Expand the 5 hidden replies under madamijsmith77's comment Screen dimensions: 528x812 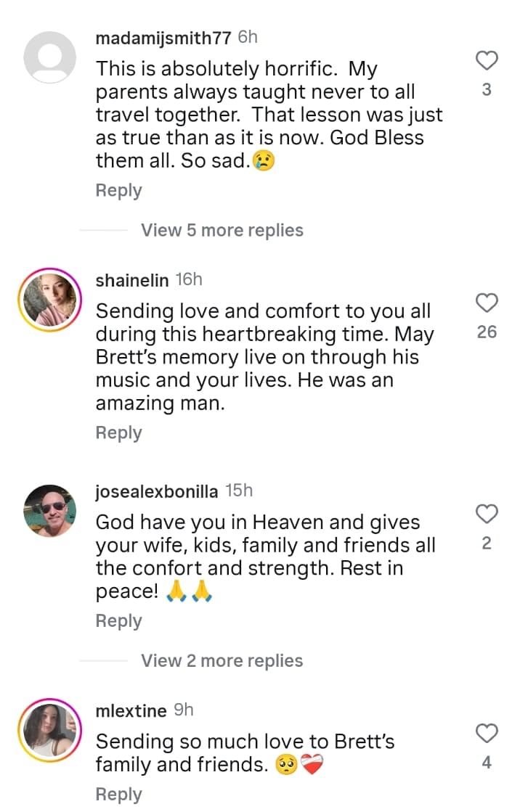coord(221,230)
